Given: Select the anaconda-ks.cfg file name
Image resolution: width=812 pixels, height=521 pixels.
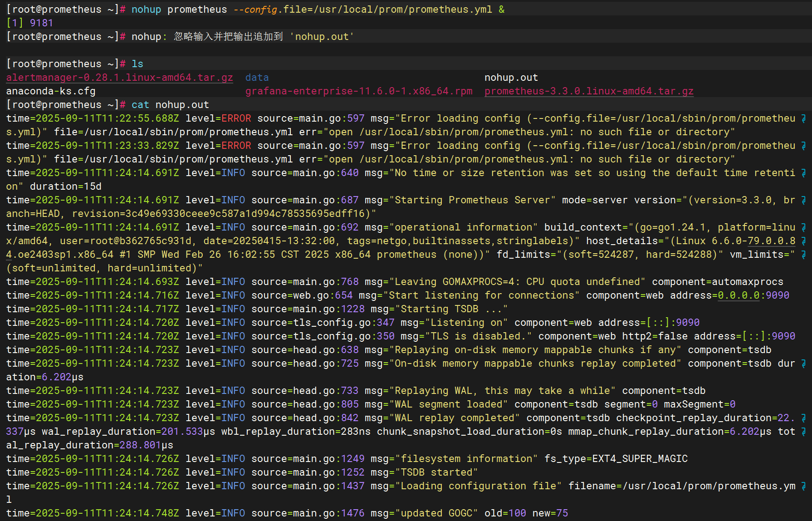Looking at the screenshot, I should coord(51,91).
